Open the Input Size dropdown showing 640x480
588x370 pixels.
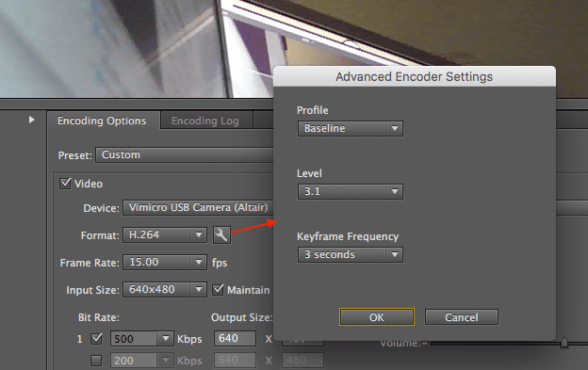(165, 289)
